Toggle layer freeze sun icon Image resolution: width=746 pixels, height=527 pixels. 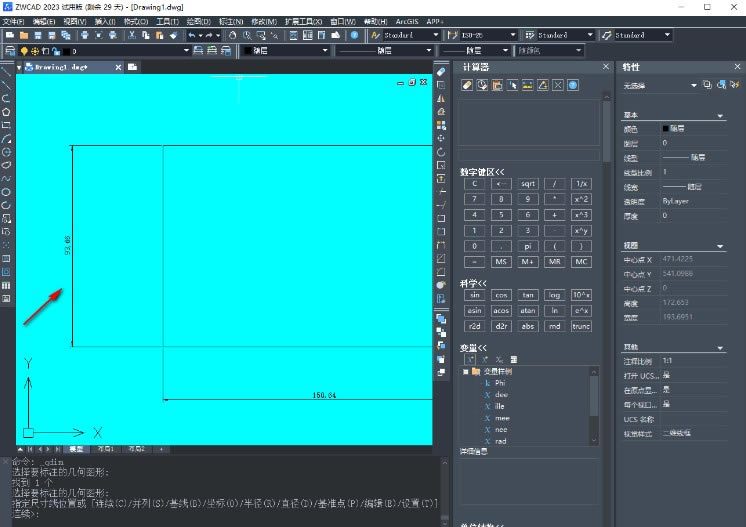tap(35, 51)
